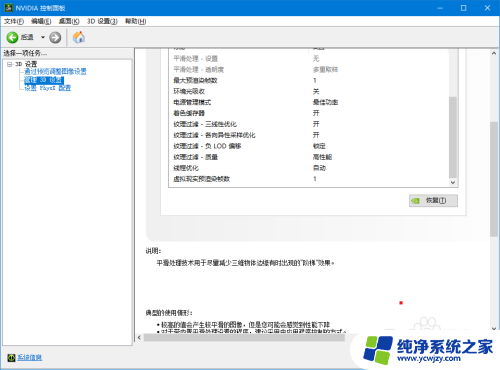This screenshot has height=370, width=500.
Task: Click the 恢复(T) restore button
Action: pyautogui.click(x=433, y=201)
